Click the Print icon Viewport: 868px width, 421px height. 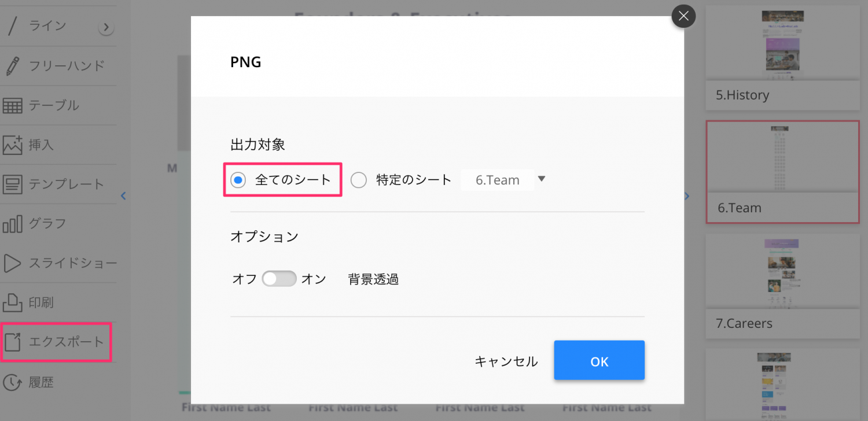click(13, 302)
